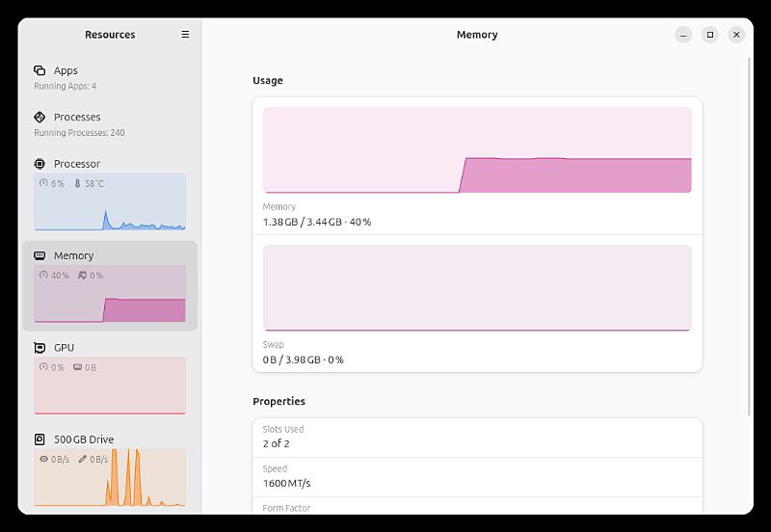Screen dimensions: 771x532
Task: Click the GPU usage gauge icon
Action: (43, 367)
